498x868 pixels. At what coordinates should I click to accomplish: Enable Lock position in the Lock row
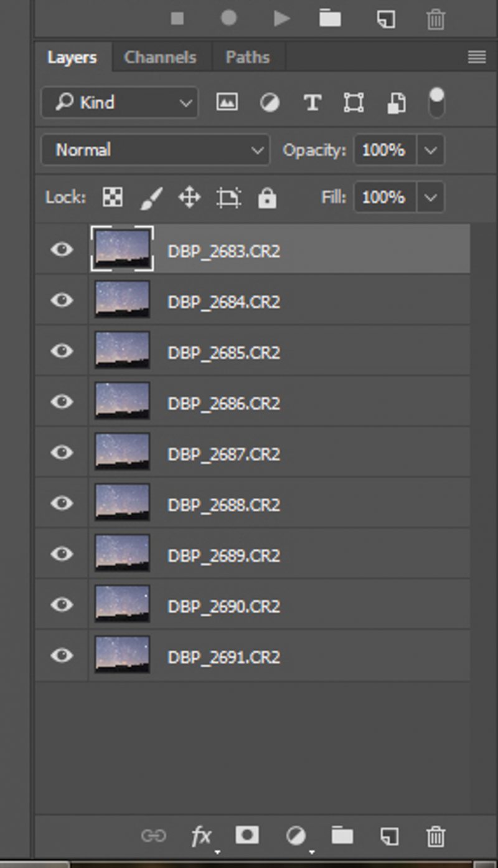(x=189, y=198)
